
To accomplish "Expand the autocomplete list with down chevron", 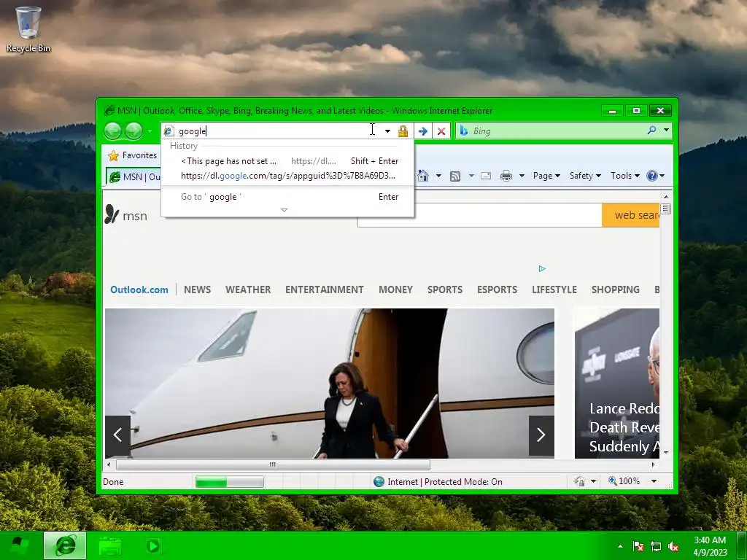I will tap(284, 210).
